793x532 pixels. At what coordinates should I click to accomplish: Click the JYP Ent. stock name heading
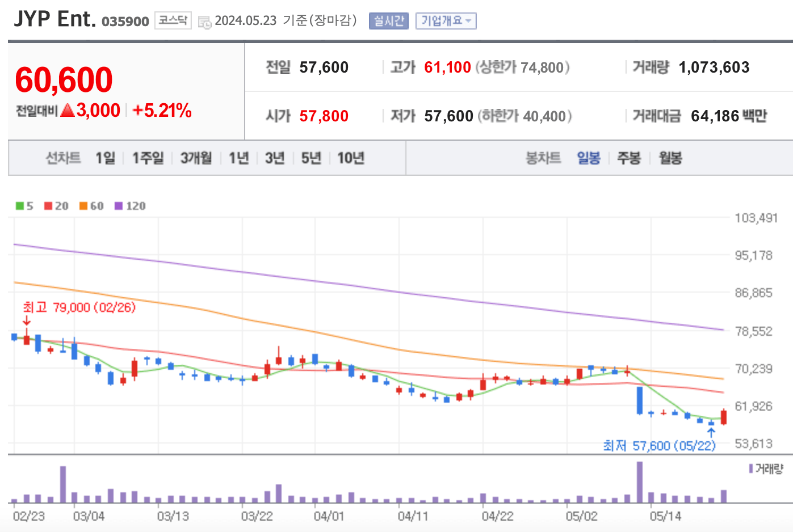pos(54,19)
